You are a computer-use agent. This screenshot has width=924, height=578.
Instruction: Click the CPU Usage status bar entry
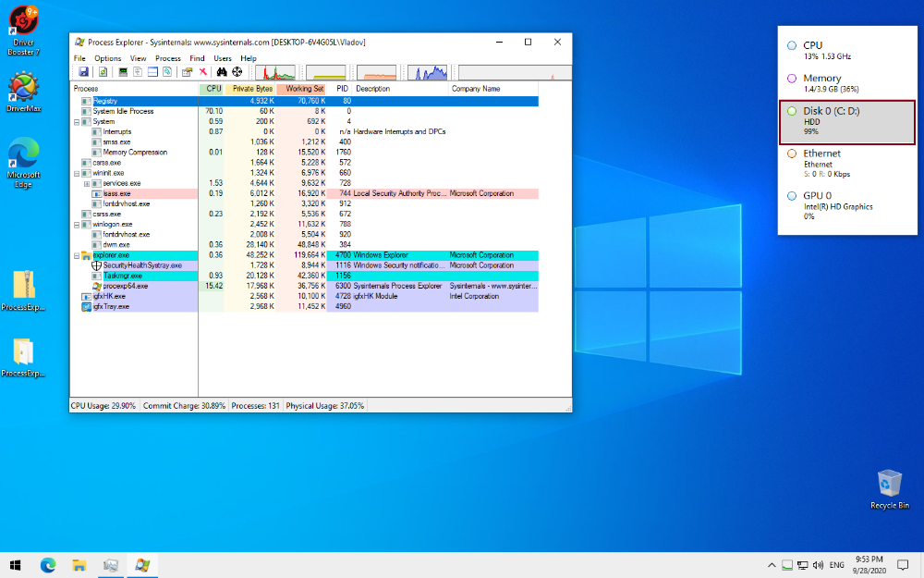click(x=103, y=406)
